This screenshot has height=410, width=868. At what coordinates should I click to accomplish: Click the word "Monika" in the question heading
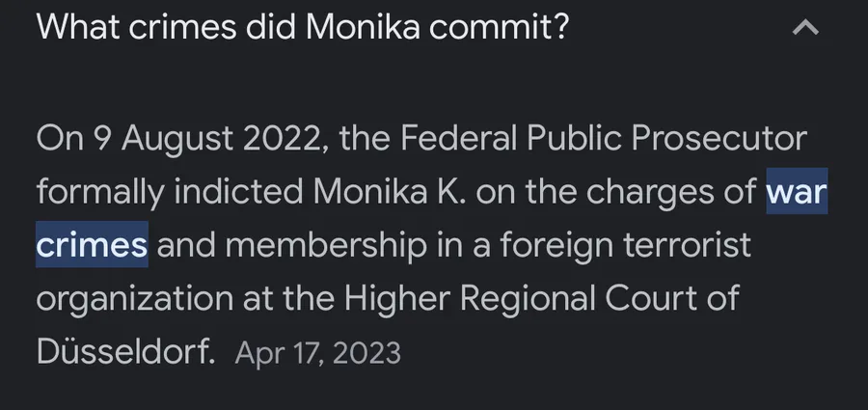(363, 26)
